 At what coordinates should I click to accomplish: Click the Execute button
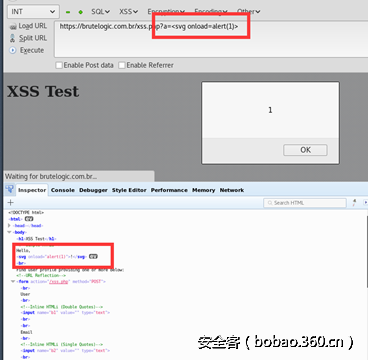tap(27, 50)
